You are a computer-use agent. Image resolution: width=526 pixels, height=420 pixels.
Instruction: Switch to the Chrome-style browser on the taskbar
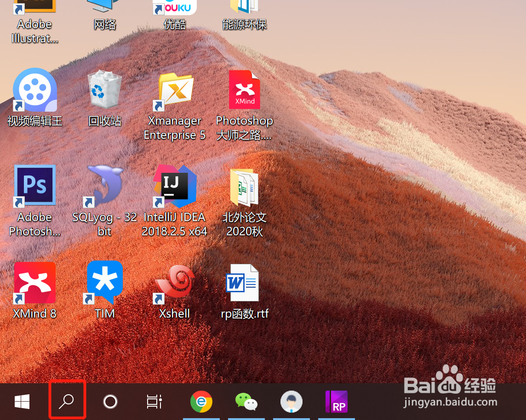[201, 402]
